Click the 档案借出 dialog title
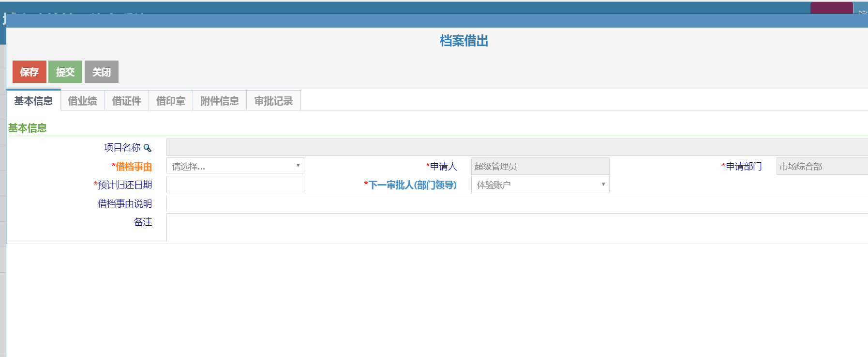Screen dimensions: 868x357 pos(464,41)
